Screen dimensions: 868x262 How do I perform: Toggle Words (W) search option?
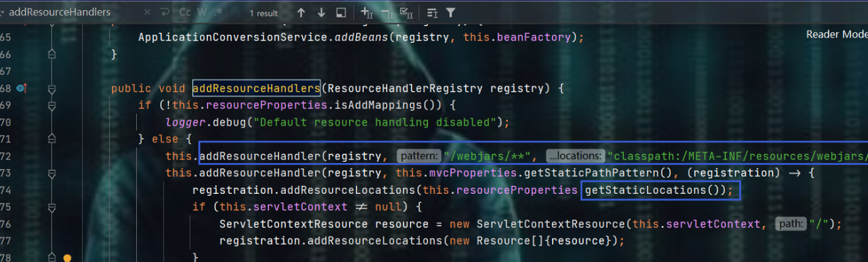[x=202, y=13]
